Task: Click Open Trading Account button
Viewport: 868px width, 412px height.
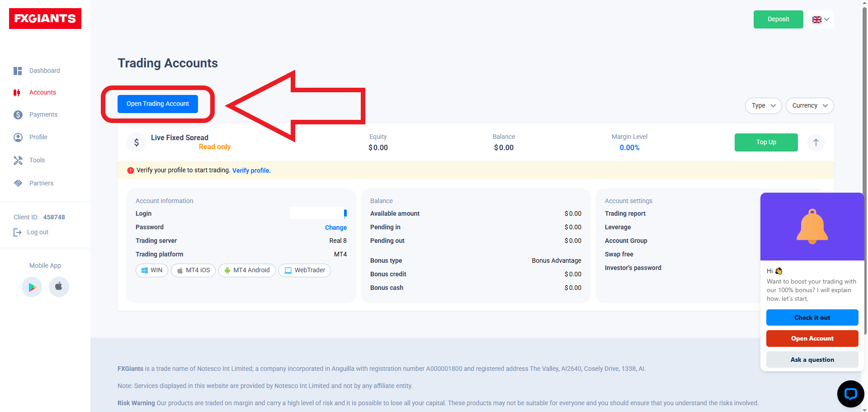Action: tap(158, 104)
